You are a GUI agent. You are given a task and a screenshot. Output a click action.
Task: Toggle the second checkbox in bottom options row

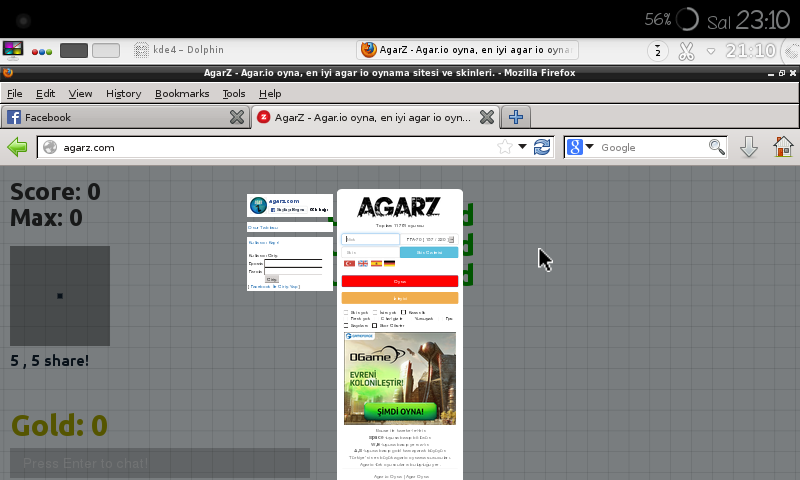374,325
